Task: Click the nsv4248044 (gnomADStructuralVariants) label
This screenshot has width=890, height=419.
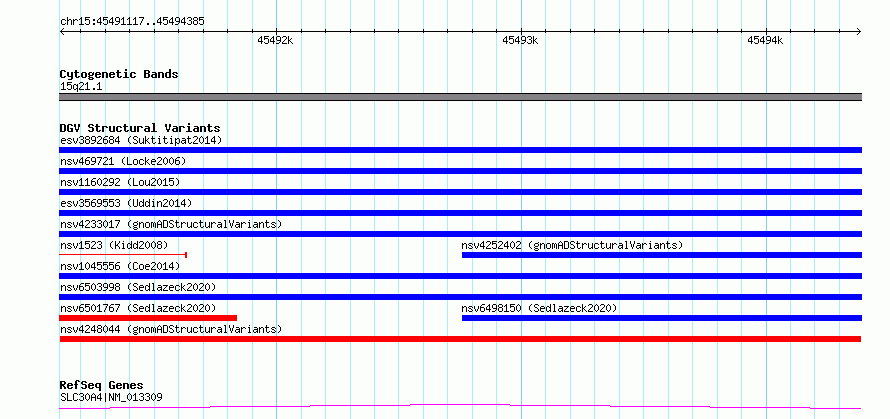Action: 171,329
